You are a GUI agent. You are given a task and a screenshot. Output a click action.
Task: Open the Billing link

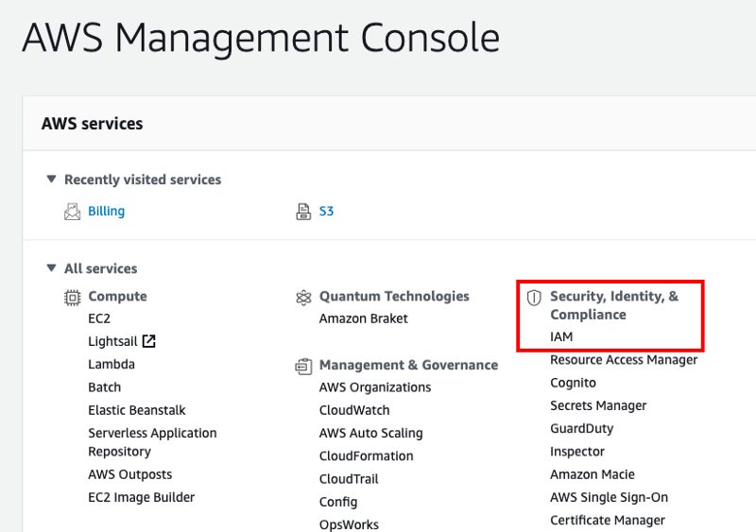(106, 212)
